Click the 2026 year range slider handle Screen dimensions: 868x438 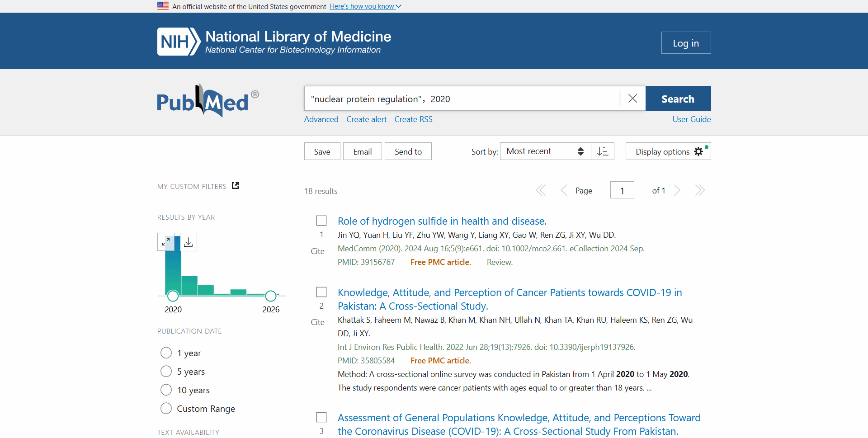coord(271,296)
